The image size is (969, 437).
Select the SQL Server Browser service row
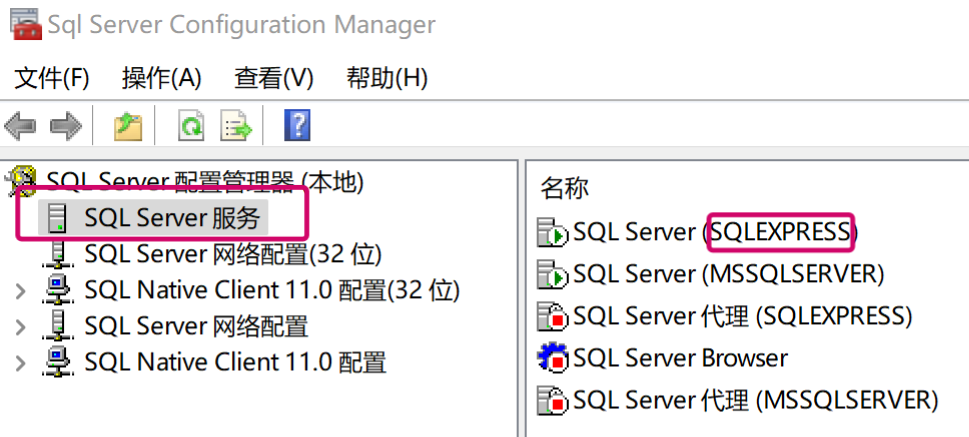click(662, 359)
